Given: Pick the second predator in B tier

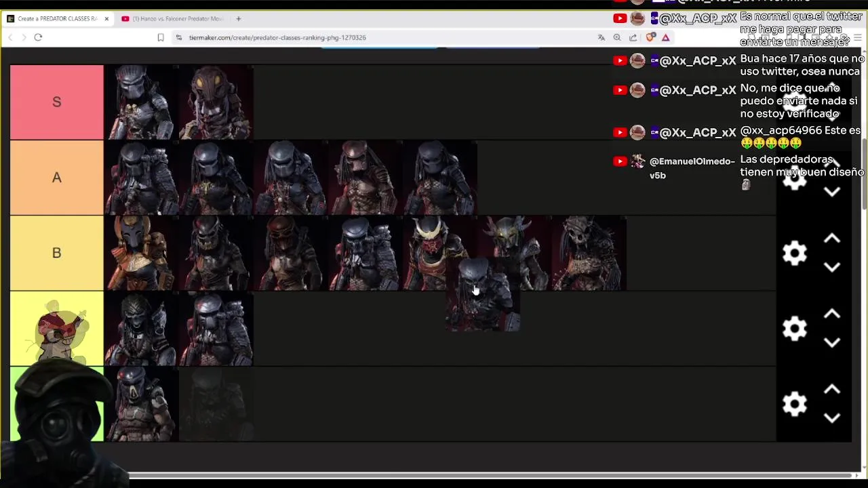Looking at the screenshot, I should [x=216, y=253].
